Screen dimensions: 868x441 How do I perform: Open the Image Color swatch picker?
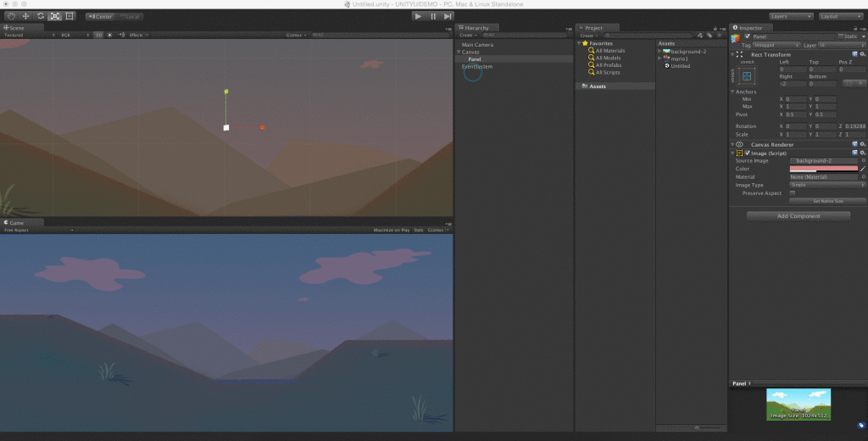click(824, 169)
